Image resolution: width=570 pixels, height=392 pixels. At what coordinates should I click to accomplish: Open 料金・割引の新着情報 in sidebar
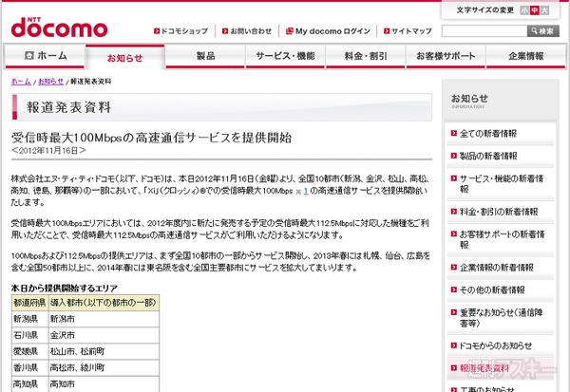[x=499, y=212]
